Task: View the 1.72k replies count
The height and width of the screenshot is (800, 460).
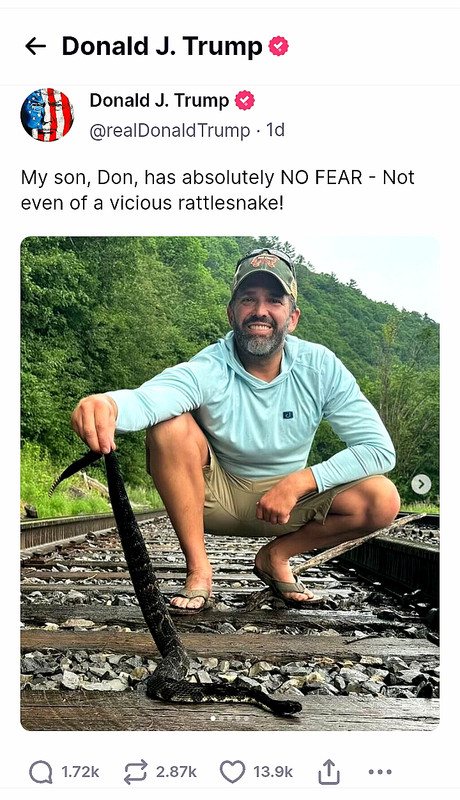Action: tap(80, 772)
